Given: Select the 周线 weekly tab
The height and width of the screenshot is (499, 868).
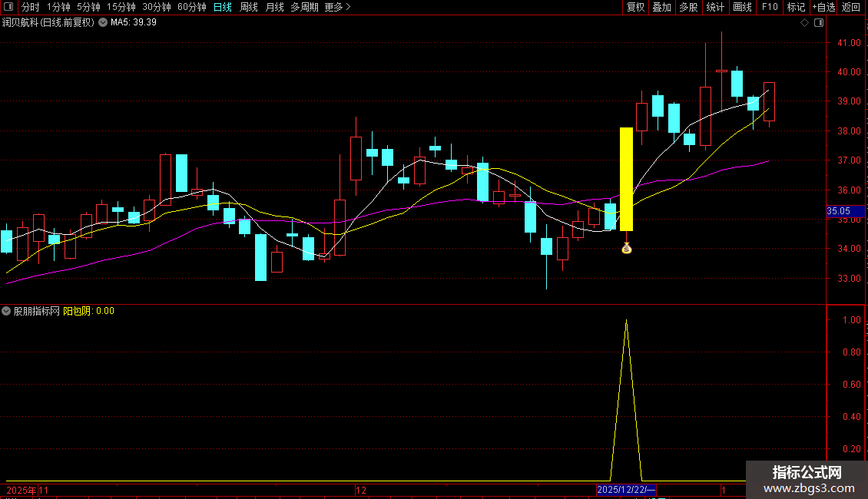Looking at the screenshot, I should point(249,7).
